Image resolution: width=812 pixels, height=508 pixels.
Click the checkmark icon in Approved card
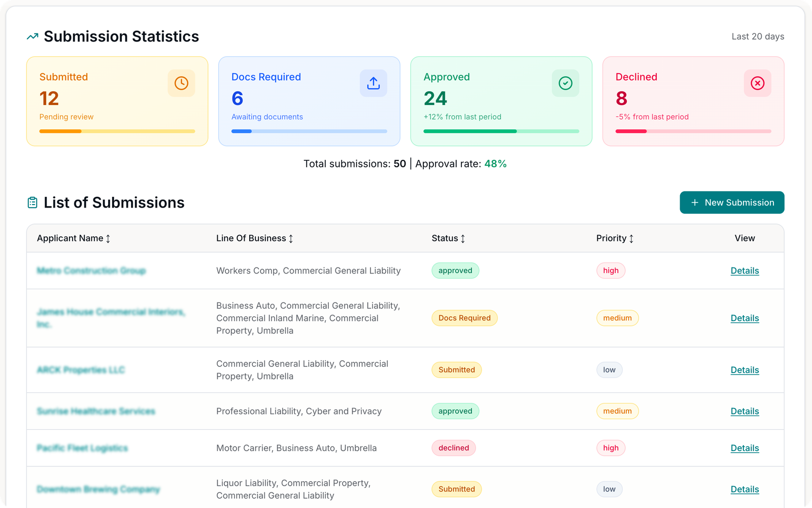point(565,83)
